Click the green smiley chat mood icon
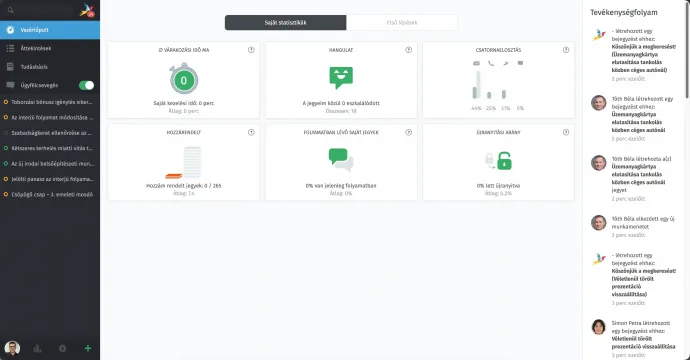Screen dimensions: 690x360 (341, 77)
